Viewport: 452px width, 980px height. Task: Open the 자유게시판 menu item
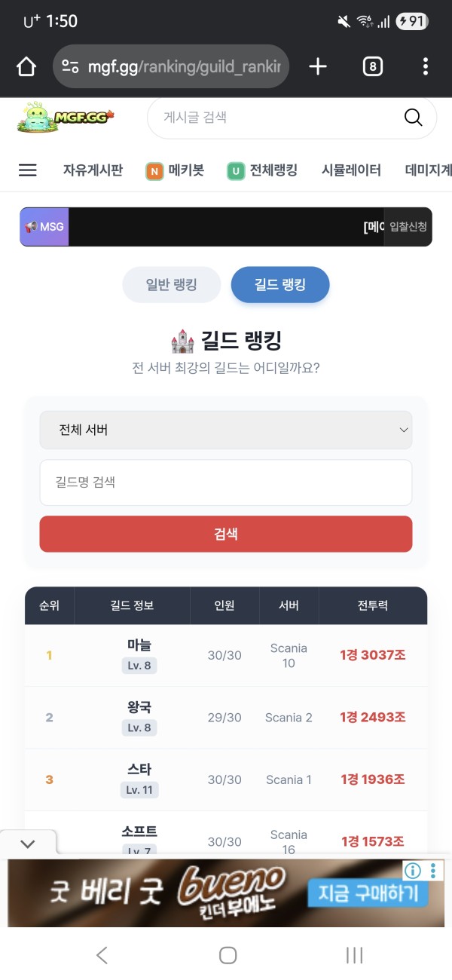93,170
